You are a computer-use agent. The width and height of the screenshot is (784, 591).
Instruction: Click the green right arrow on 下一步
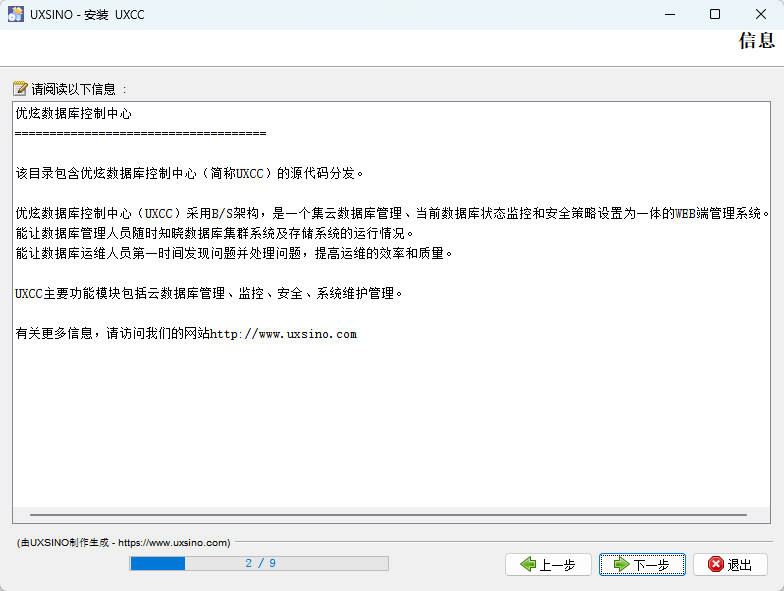(x=621, y=565)
